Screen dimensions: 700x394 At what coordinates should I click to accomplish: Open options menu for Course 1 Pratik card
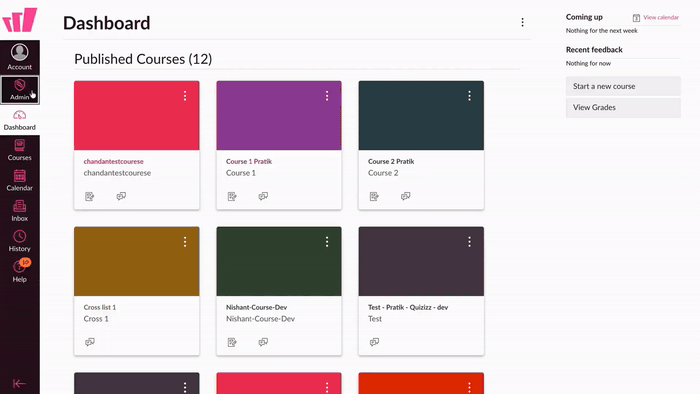coord(327,96)
